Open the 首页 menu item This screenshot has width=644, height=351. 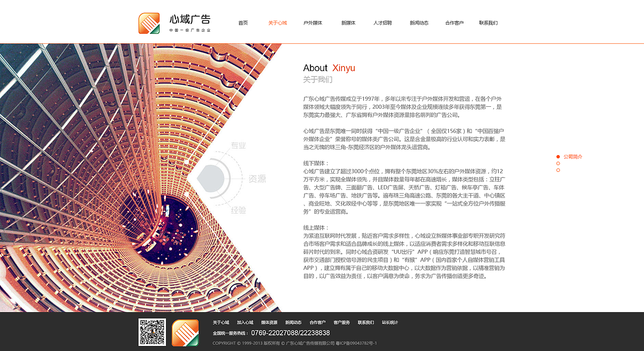[x=243, y=23]
